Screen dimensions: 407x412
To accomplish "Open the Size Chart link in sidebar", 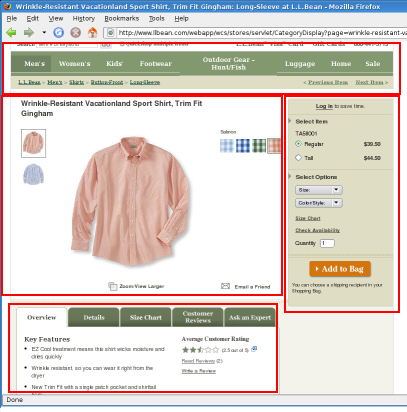I will pos(308,218).
